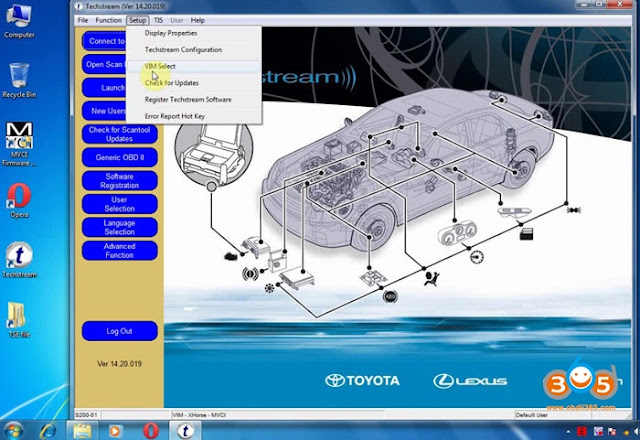Open the Recycle Bin desktop icon
The width and height of the screenshot is (640, 440).
(x=19, y=80)
